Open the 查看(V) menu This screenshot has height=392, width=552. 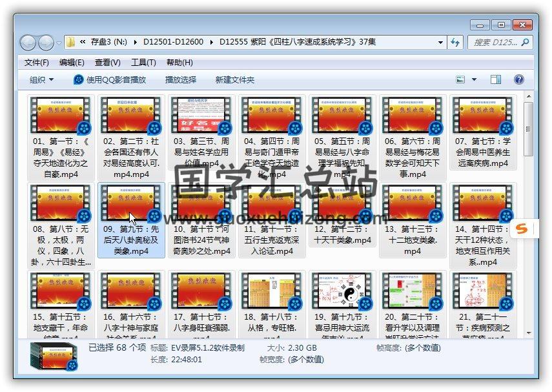pos(107,63)
